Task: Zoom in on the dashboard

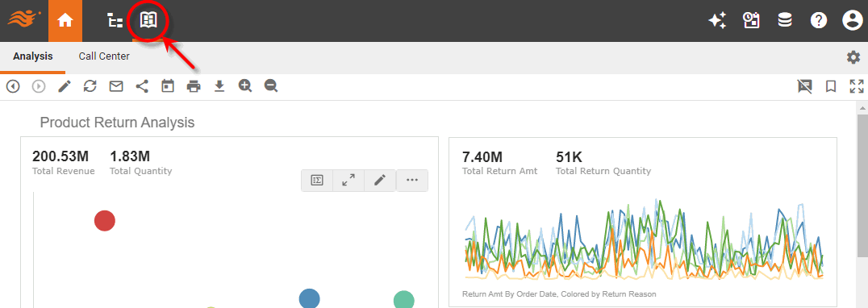Action: click(x=245, y=86)
